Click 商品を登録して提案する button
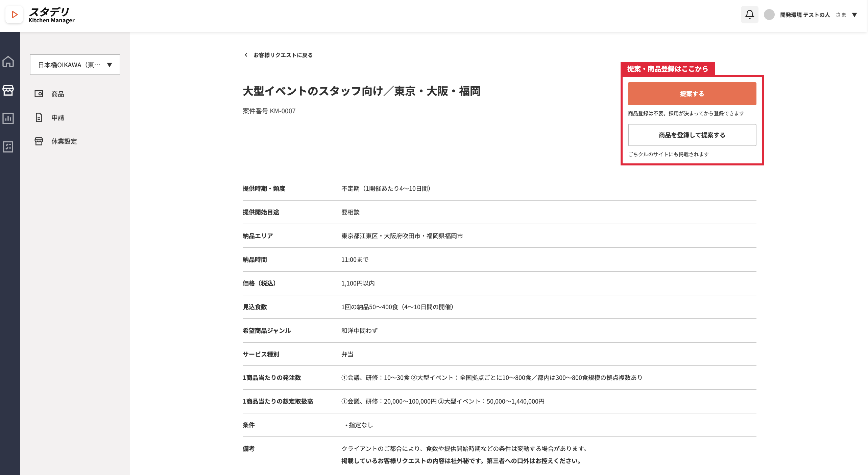 (692, 135)
